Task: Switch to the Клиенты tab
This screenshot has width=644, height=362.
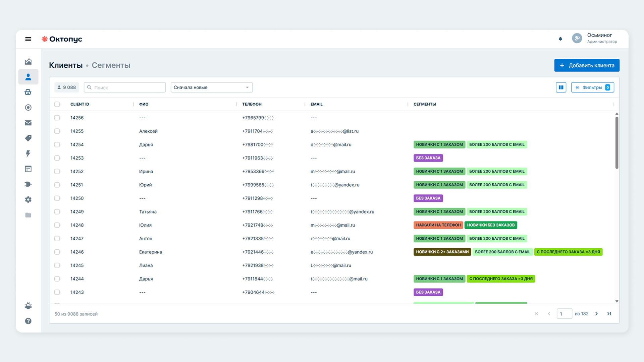Action: pyautogui.click(x=66, y=65)
